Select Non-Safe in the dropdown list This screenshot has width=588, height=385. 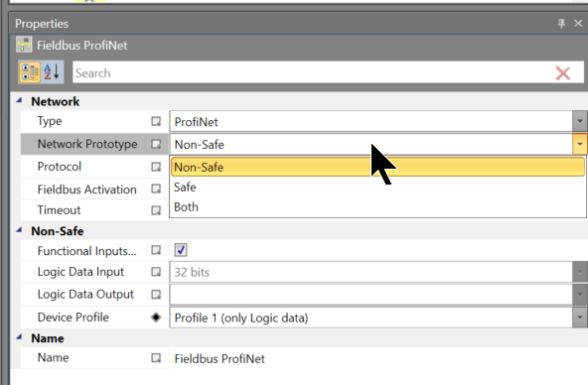click(x=377, y=167)
